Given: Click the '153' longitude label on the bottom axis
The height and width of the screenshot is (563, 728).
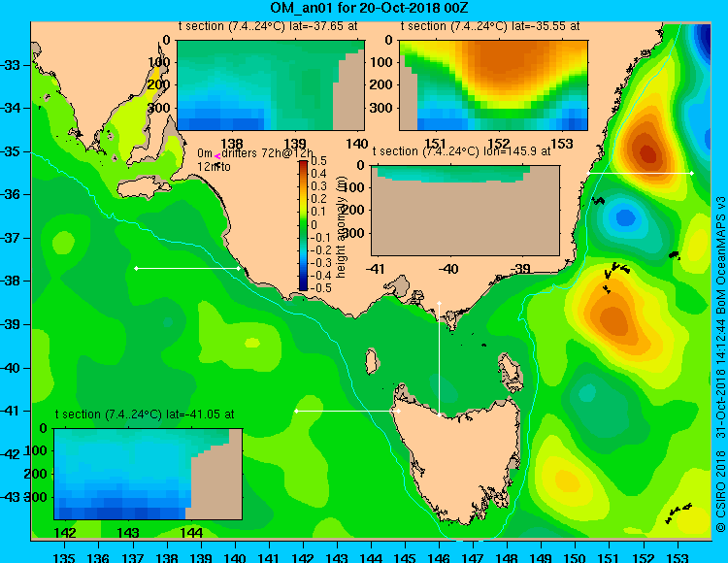Looking at the screenshot, I should pyautogui.click(x=678, y=558).
